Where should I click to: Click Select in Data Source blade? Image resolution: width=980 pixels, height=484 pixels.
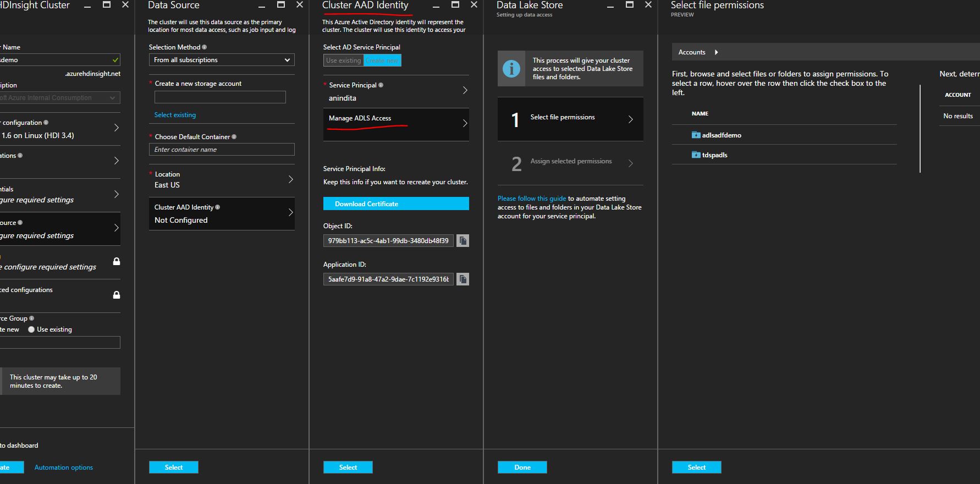click(x=174, y=468)
